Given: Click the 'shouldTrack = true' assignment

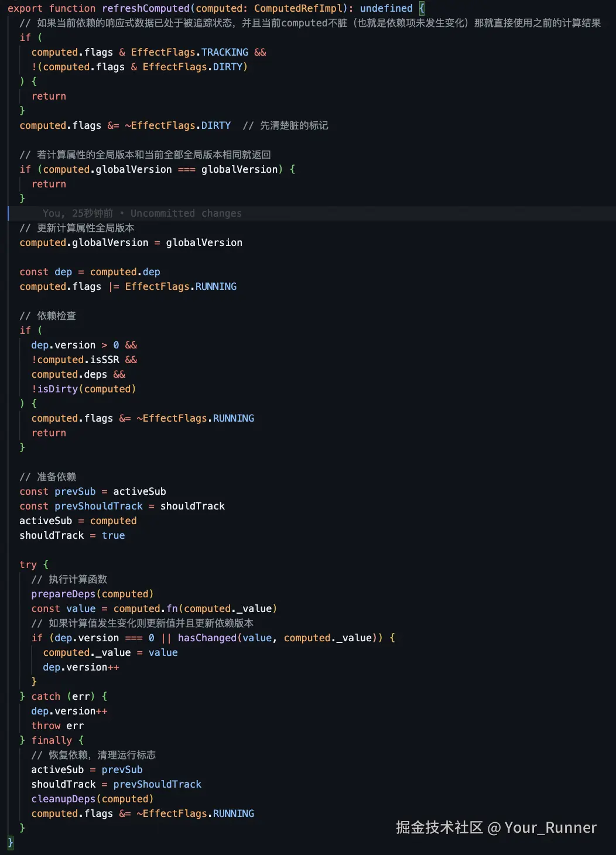Looking at the screenshot, I should (x=72, y=535).
